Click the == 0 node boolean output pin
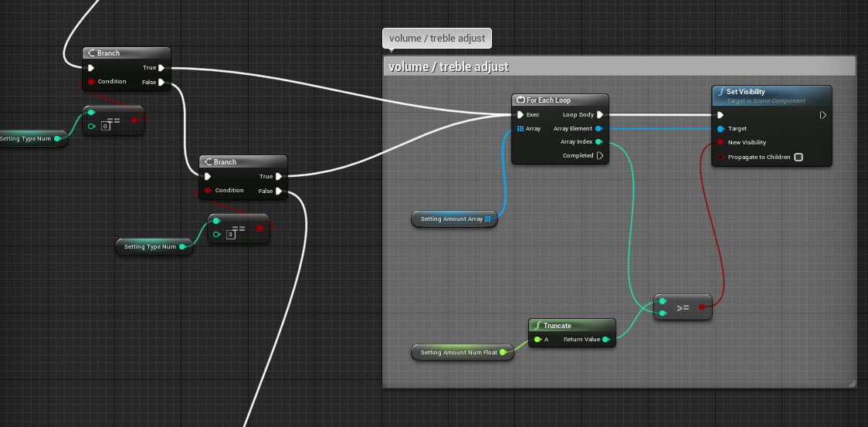This screenshot has width=868, height=427. 134,120
